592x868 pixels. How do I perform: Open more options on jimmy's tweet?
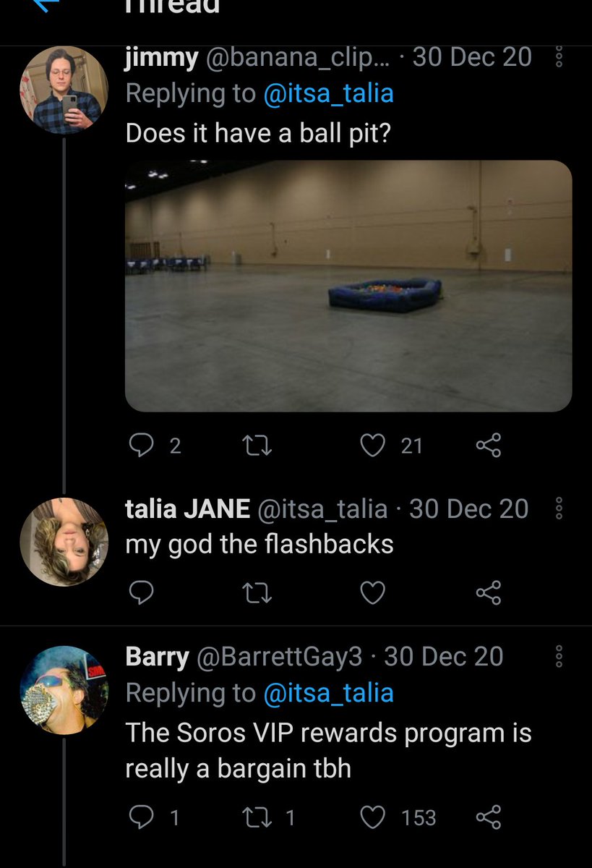coord(557,58)
